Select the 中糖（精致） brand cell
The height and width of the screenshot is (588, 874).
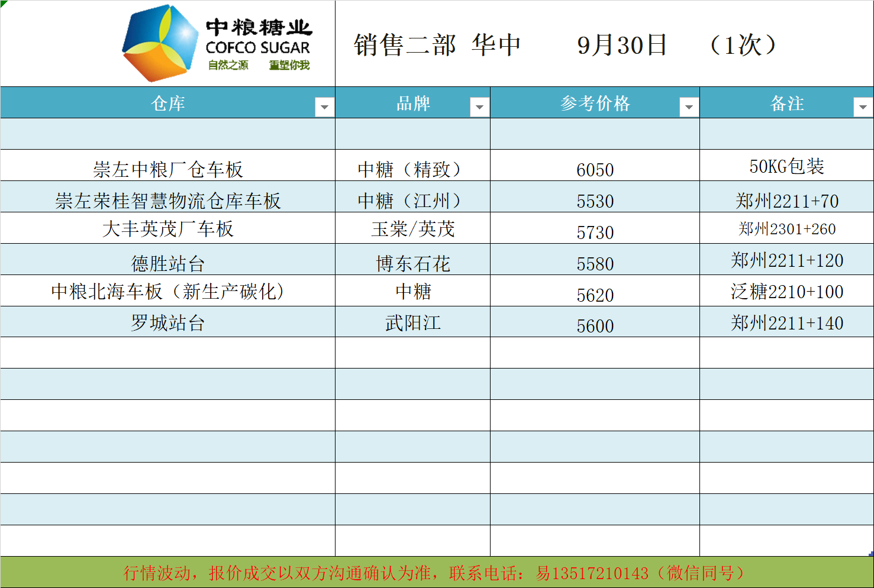(x=412, y=169)
